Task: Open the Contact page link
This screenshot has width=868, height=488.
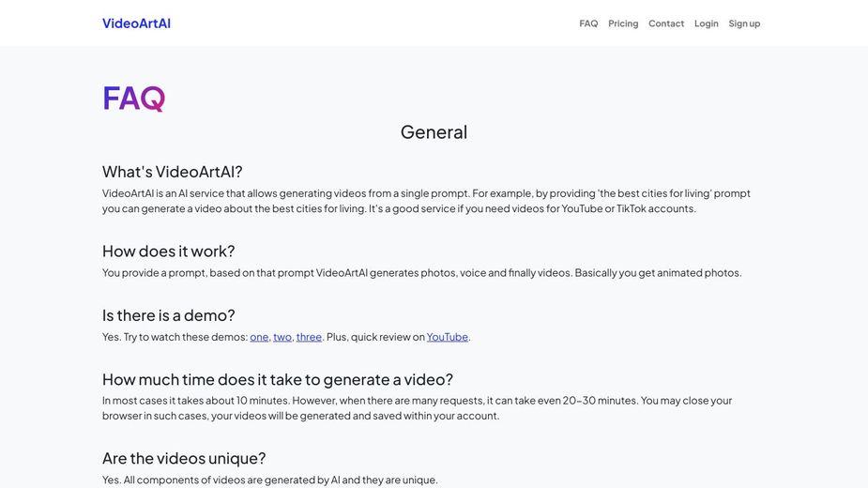Action: 666,23
